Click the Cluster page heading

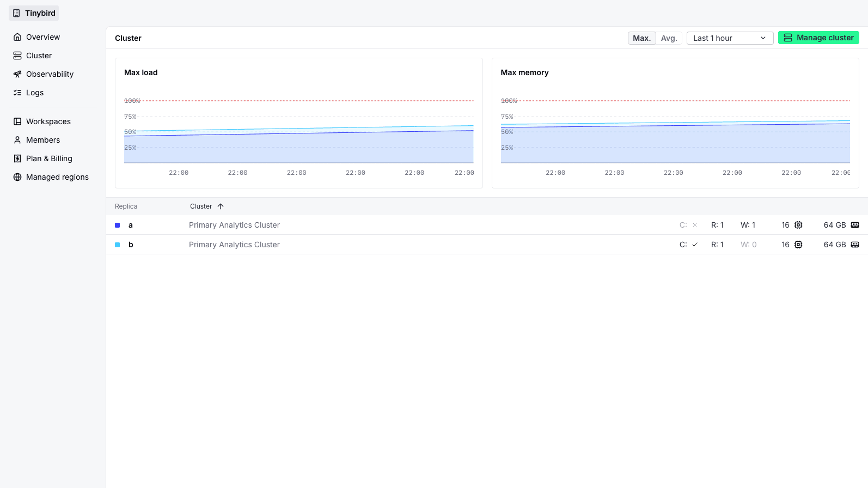click(128, 38)
